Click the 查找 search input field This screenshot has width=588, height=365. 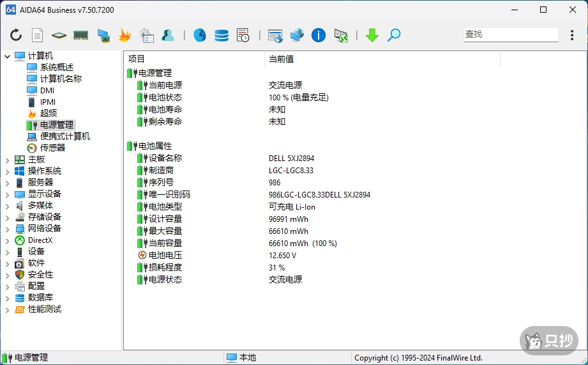coord(509,35)
